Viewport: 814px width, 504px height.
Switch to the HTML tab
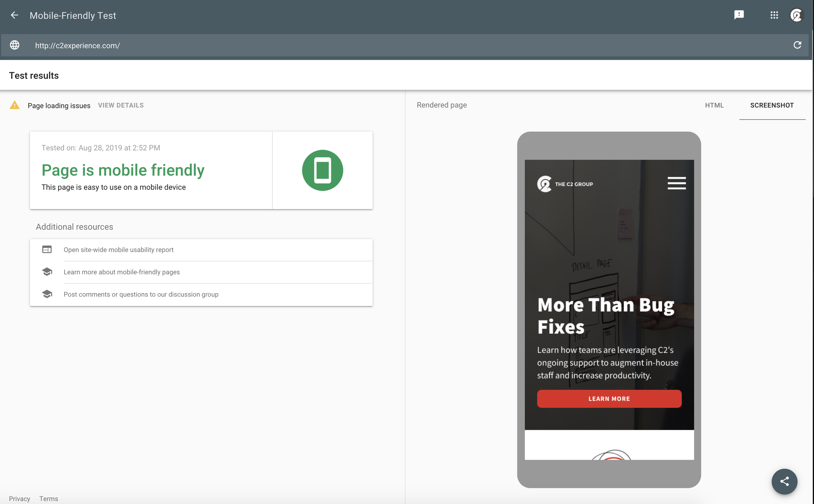pos(714,105)
